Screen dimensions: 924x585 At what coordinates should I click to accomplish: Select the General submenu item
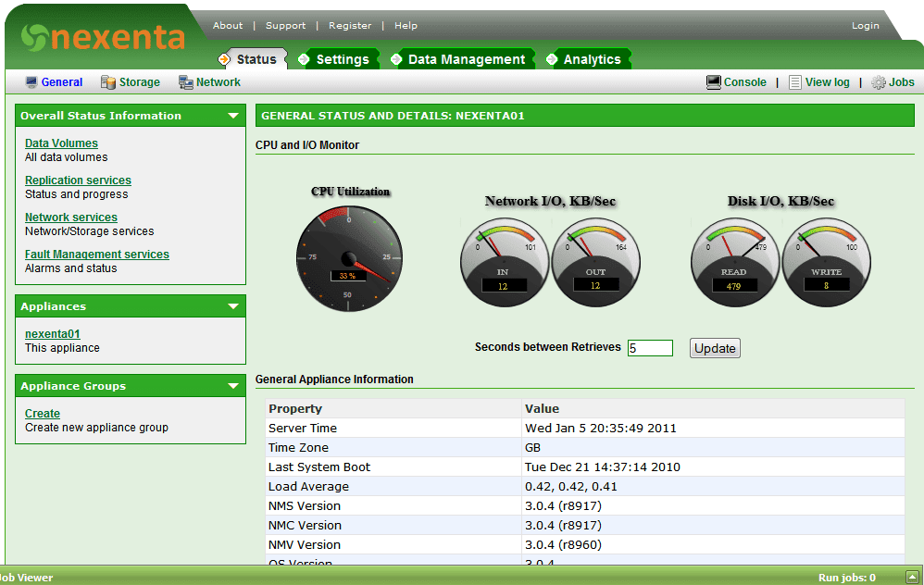click(62, 82)
